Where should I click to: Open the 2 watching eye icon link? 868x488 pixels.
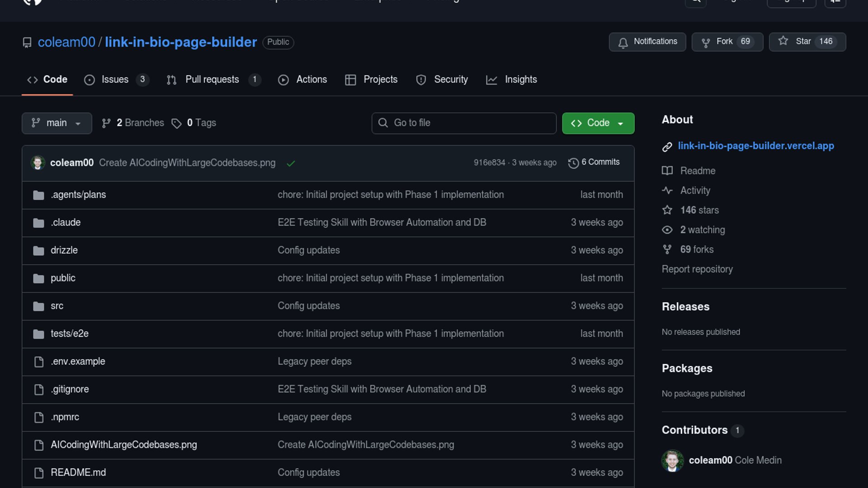pyautogui.click(x=667, y=230)
